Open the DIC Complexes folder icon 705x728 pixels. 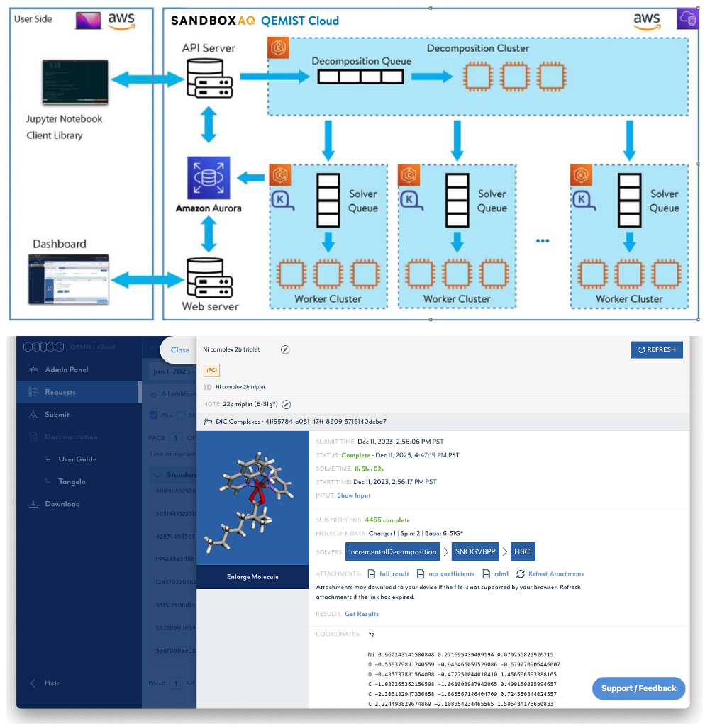pos(207,421)
